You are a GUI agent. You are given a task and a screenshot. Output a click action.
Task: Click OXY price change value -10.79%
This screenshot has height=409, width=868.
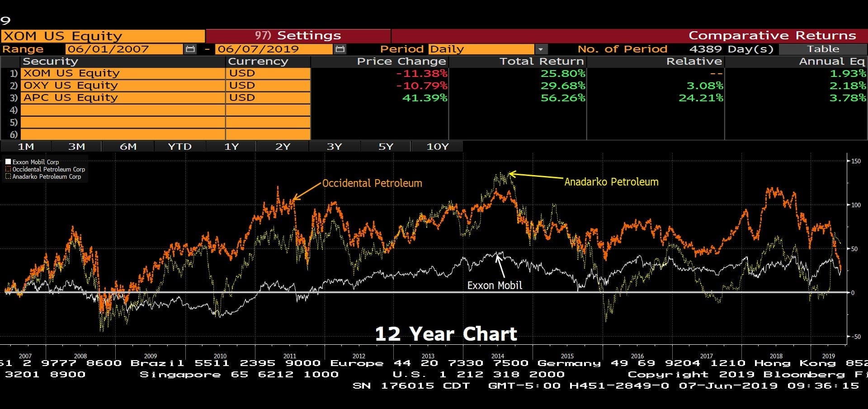click(422, 86)
